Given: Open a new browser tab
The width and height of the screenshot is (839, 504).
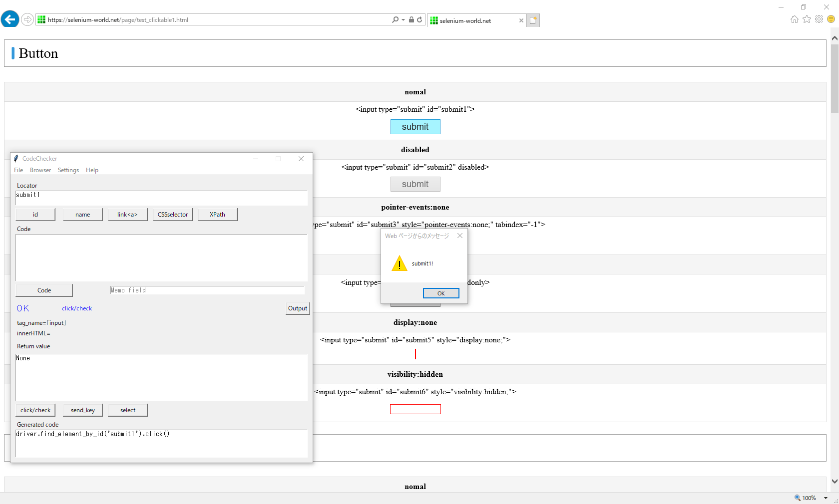Looking at the screenshot, I should (x=533, y=20).
